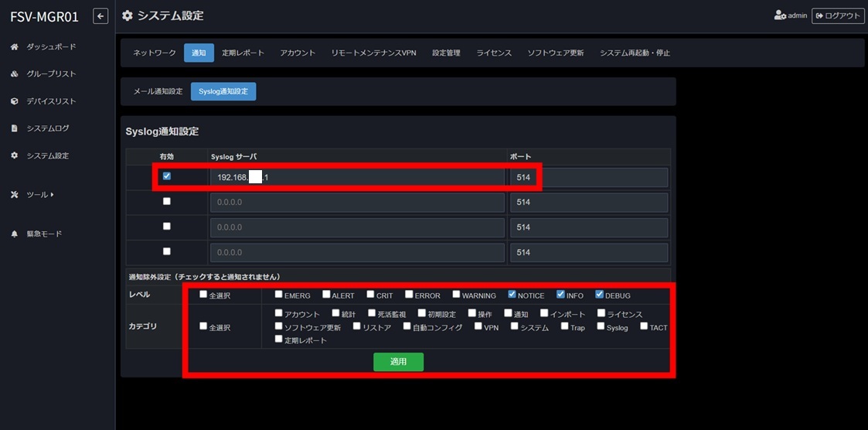Click the fourth row port 514 field
The height and width of the screenshot is (430, 868).
coord(589,252)
